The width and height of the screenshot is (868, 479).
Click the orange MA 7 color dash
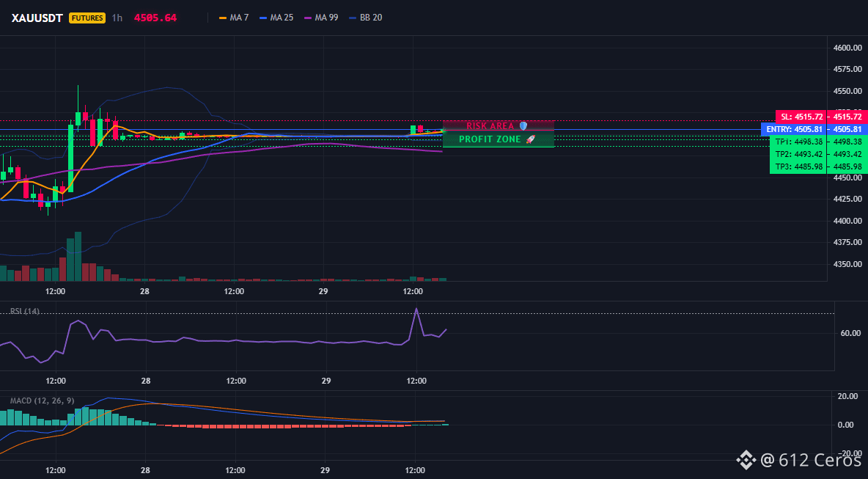coord(223,18)
